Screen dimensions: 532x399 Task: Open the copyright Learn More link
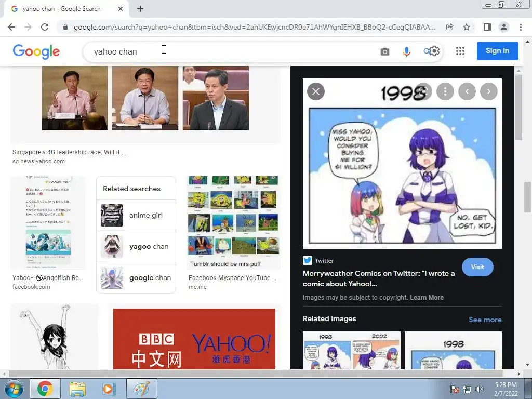point(427,298)
